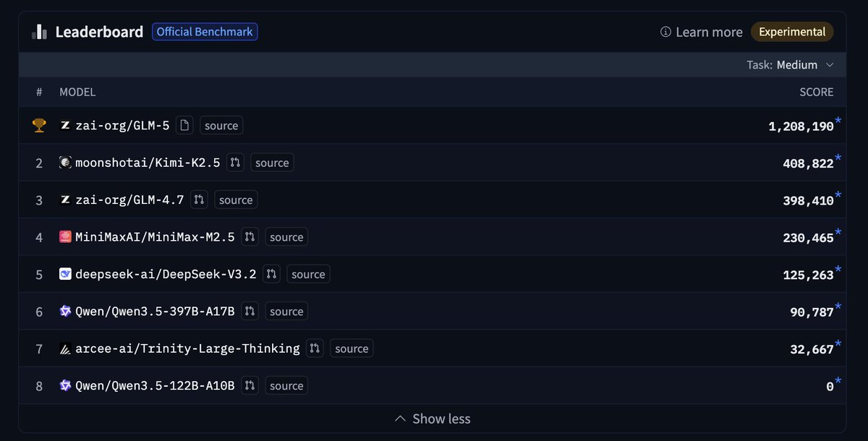Click the arcee-ai logo icon
The height and width of the screenshot is (441, 868).
pos(65,349)
